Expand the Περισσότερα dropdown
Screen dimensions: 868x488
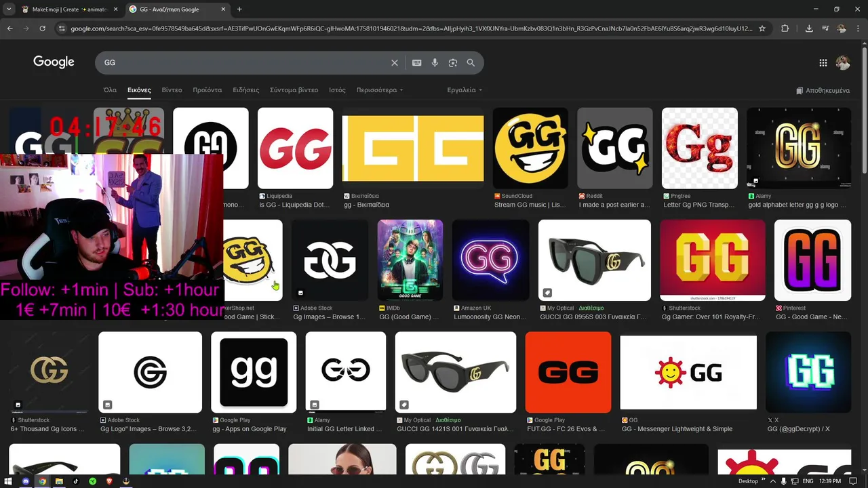[380, 90]
